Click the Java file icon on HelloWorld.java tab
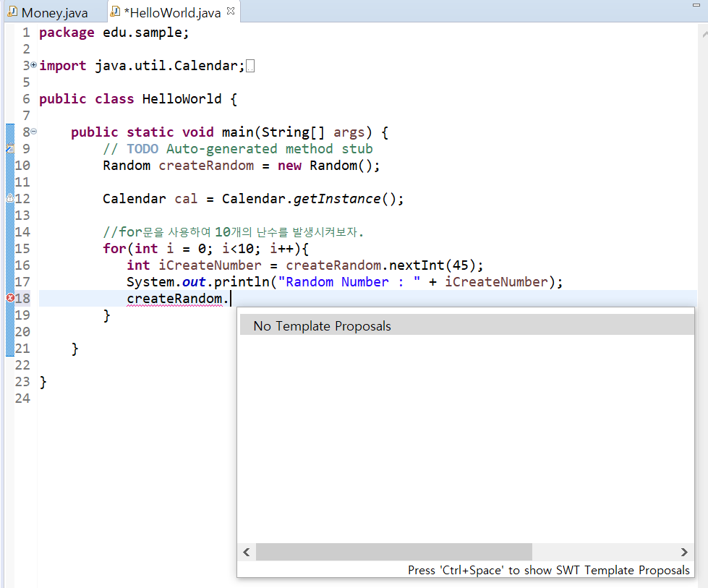708x588 pixels. coord(115,12)
